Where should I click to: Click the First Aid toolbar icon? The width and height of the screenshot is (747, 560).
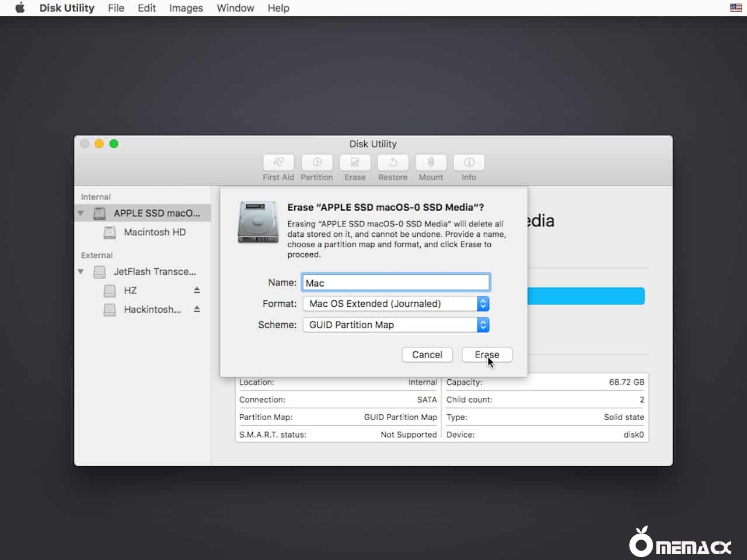coord(278,163)
